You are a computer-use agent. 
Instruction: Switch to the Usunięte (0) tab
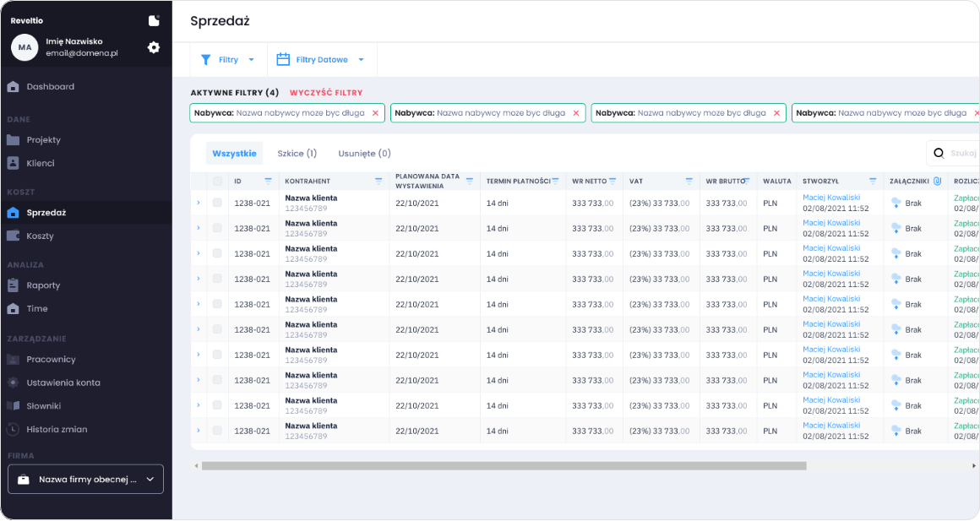coord(364,154)
